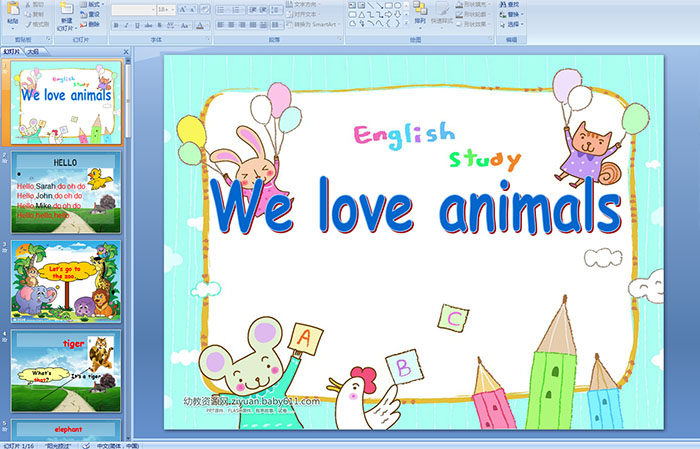
Task: Justify the text
Action: pyautogui.click(x=253, y=25)
